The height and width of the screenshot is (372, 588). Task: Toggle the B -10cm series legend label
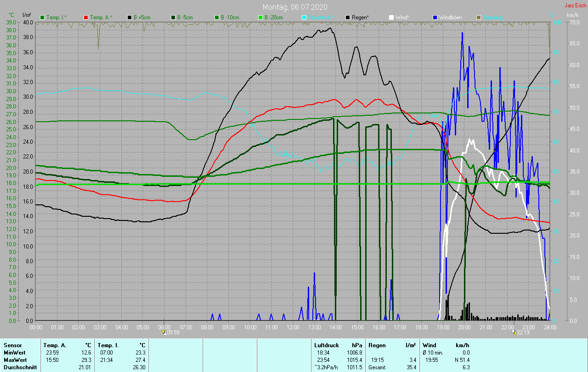[x=231, y=17]
